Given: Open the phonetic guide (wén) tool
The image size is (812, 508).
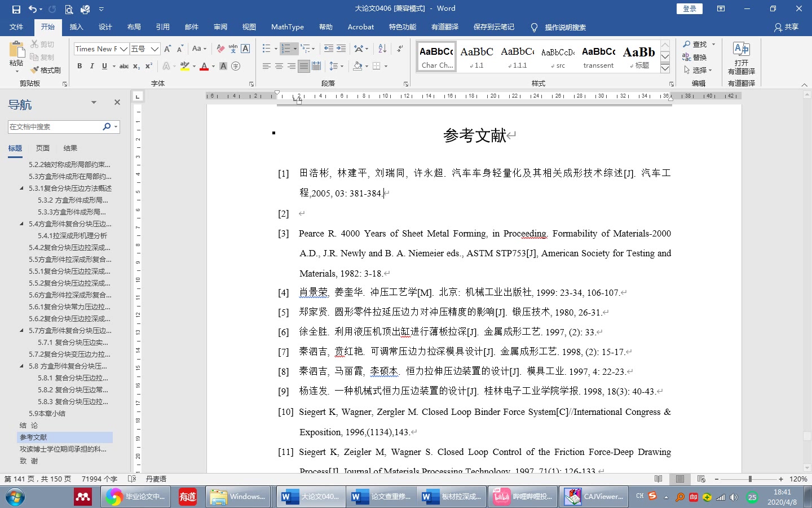Looking at the screenshot, I should [233, 49].
